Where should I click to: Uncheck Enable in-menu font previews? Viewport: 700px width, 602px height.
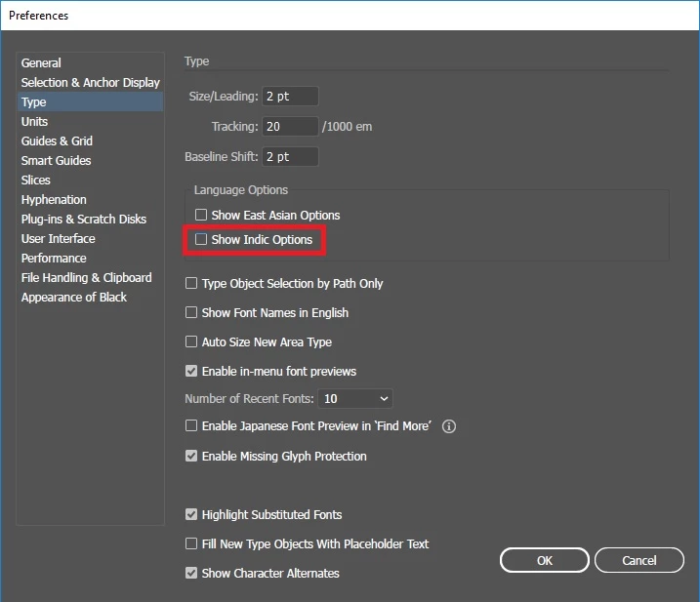(191, 371)
